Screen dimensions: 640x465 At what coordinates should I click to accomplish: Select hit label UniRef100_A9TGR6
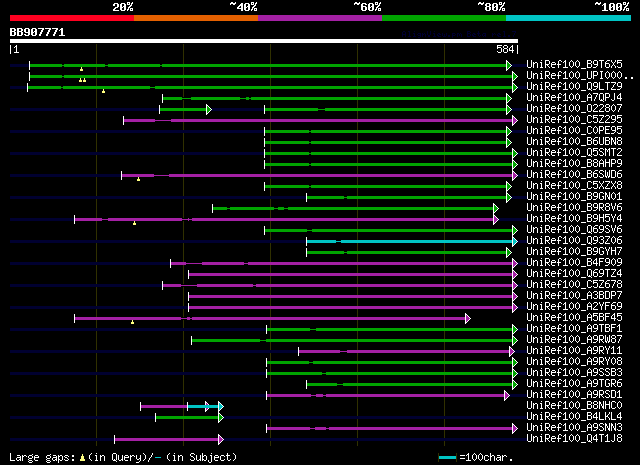pyautogui.click(x=574, y=384)
